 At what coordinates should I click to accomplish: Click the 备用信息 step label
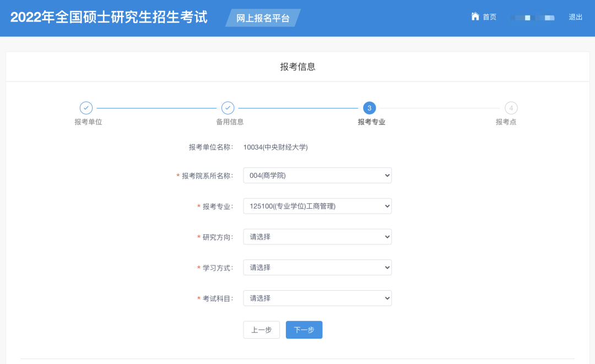click(230, 122)
